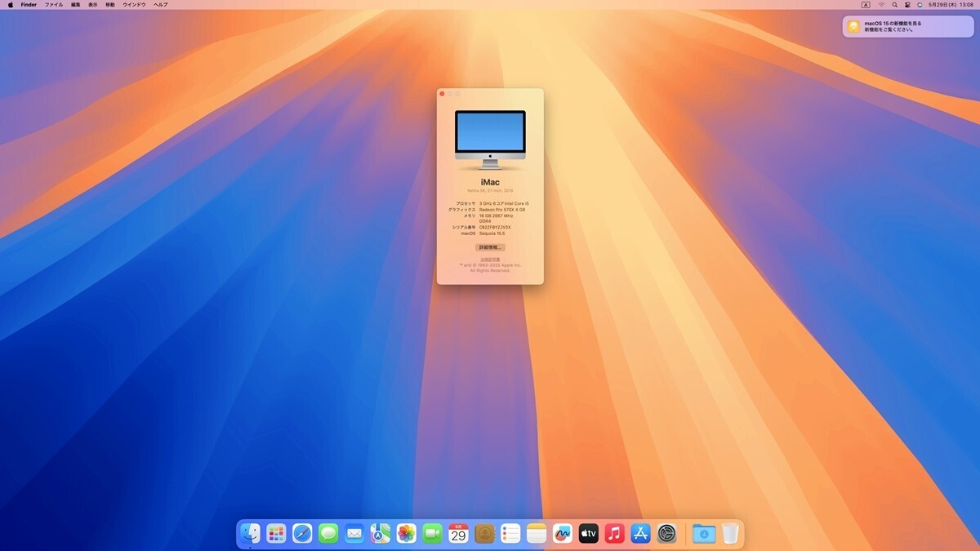Click the serial number value text
The image size is (980, 551).
coord(495,228)
